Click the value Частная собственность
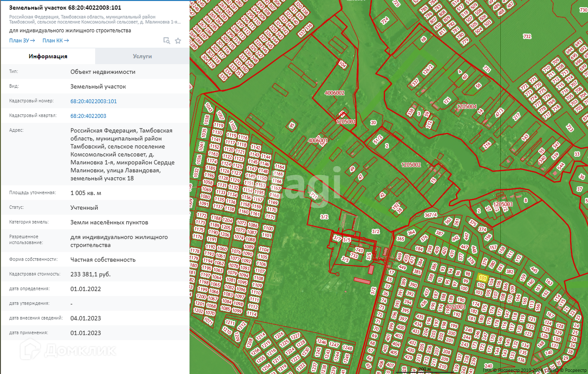This screenshot has height=374, width=588. pos(103,260)
